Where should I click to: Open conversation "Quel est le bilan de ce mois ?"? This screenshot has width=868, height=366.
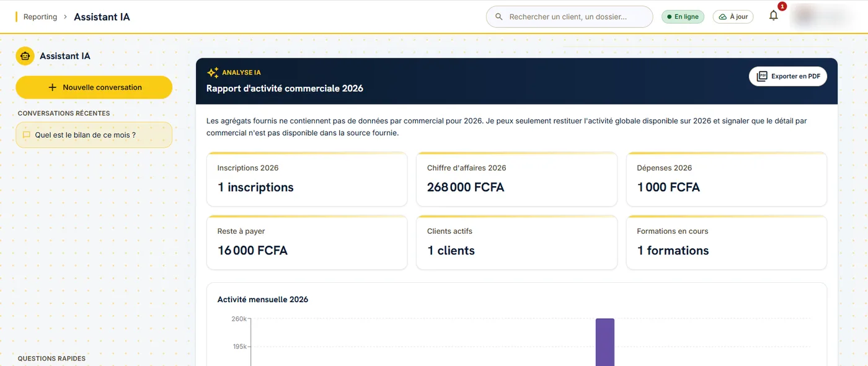[94, 135]
